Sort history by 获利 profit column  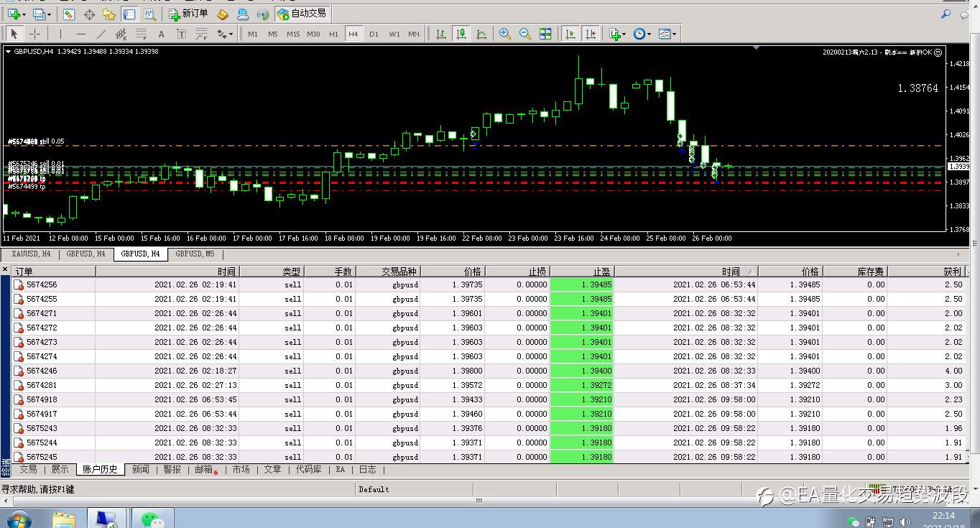click(928, 272)
